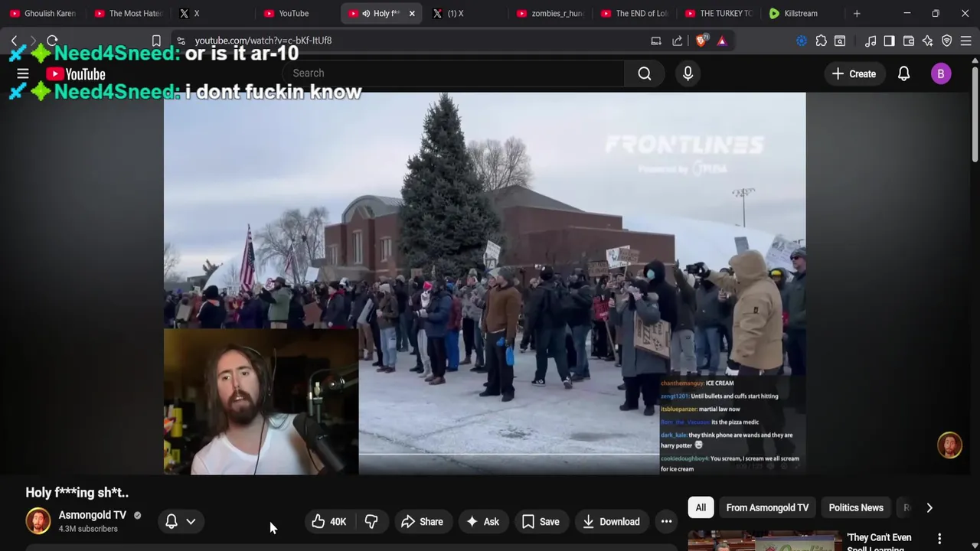
Task: Click the blue circular extension icon
Action: point(802,41)
